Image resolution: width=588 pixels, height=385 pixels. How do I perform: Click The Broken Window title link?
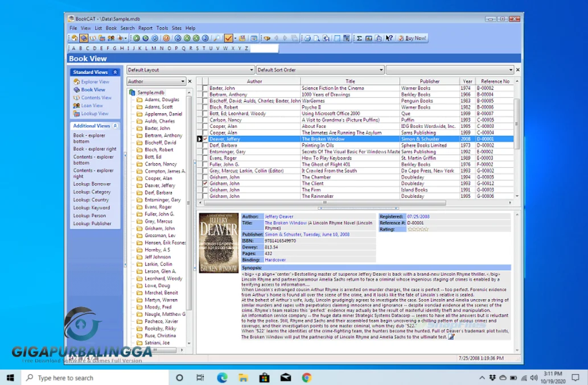[x=286, y=223]
